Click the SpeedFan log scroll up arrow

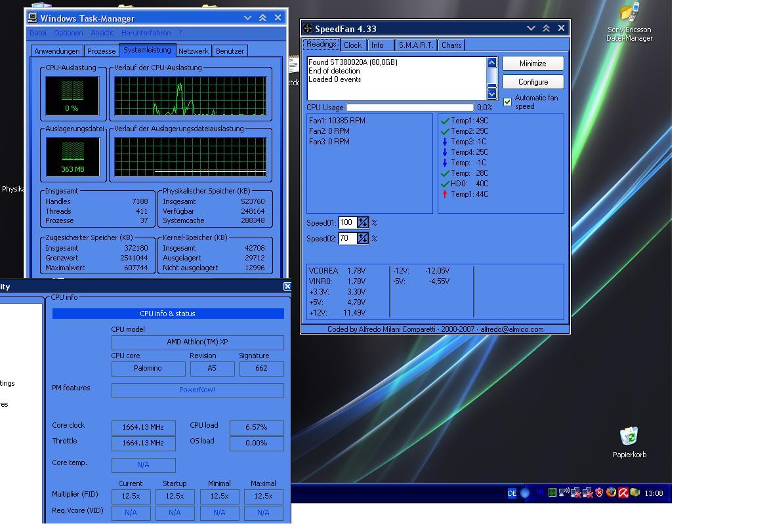(x=492, y=62)
